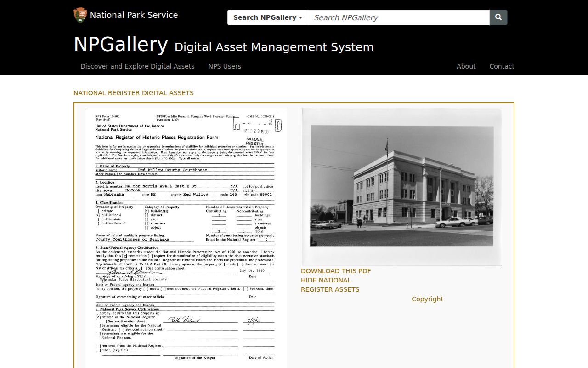Viewport: 588px width, 368px height.
Task: Click the Copyright link
Action: 427,299
